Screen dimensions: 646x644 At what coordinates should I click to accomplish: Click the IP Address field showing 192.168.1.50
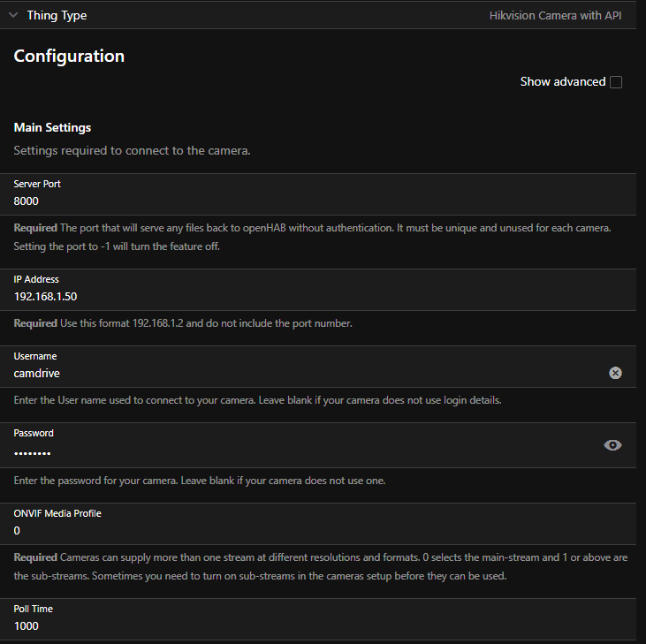point(265,297)
